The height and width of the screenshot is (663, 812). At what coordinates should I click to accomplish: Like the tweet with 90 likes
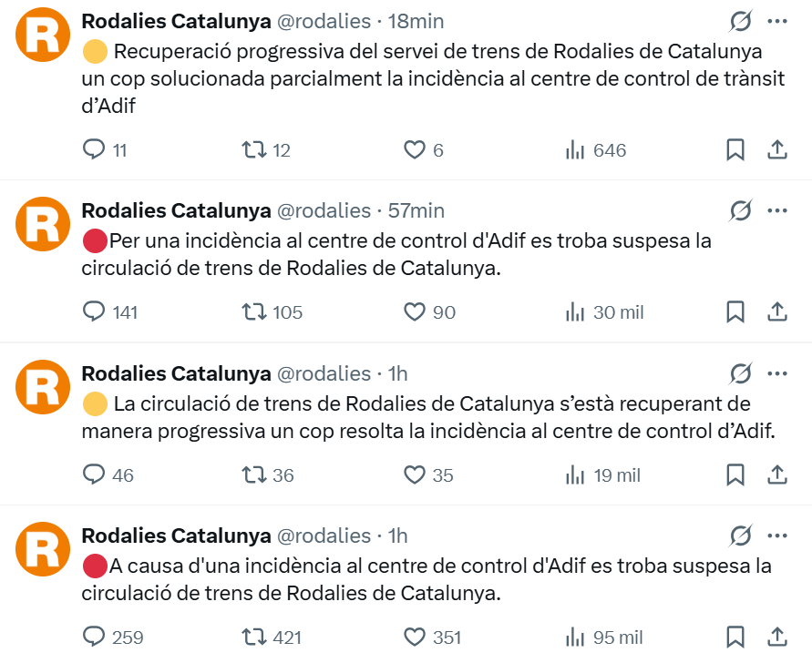pos(415,312)
